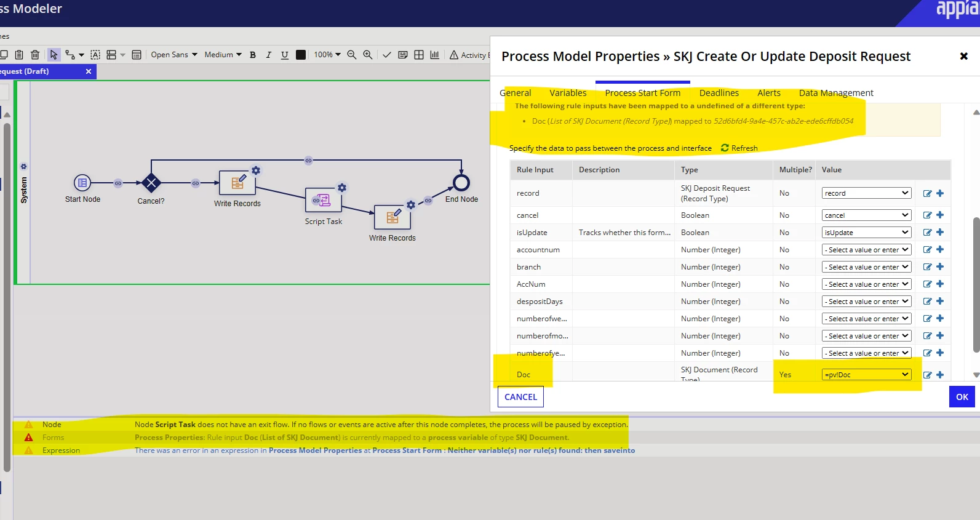
Task: Zoom in on the process canvas
Action: (x=368, y=55)
